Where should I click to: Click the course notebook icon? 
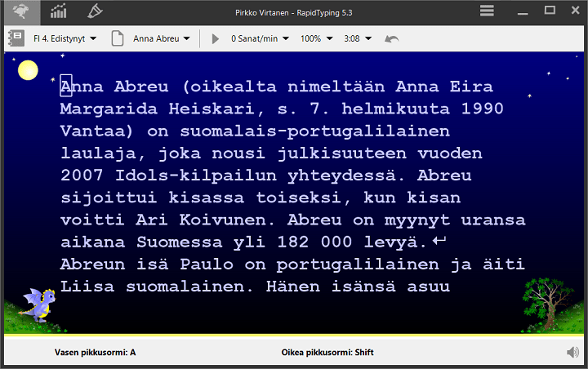tap(16, 38)
